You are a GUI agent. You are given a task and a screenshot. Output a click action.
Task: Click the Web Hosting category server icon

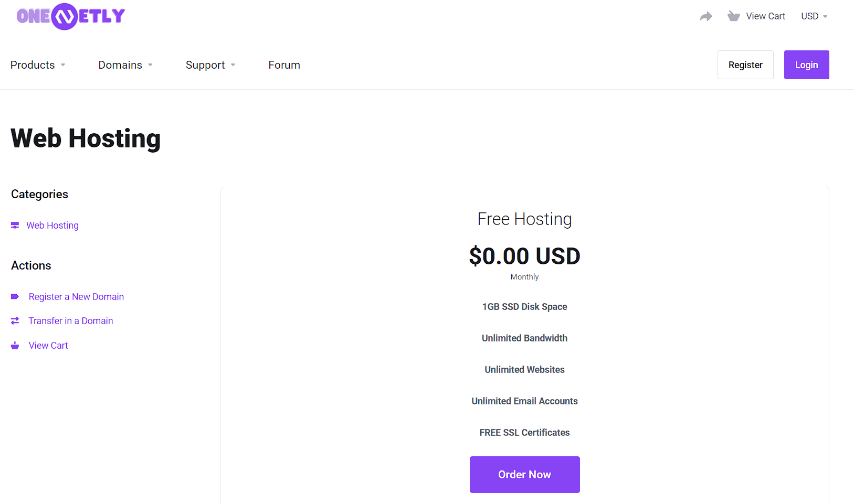click(x=15, y=226)
